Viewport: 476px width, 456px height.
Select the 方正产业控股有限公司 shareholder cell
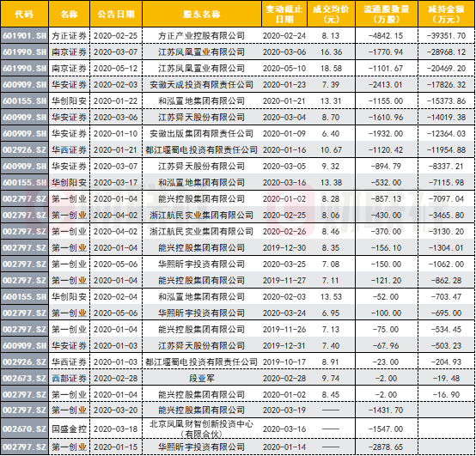click(x=202, y=36)
